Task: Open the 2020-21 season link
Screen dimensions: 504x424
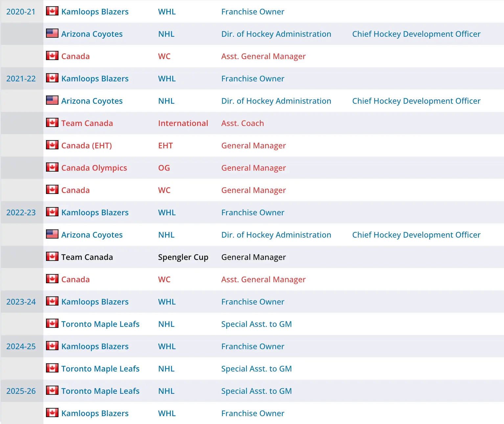Action: coord(21,12)
